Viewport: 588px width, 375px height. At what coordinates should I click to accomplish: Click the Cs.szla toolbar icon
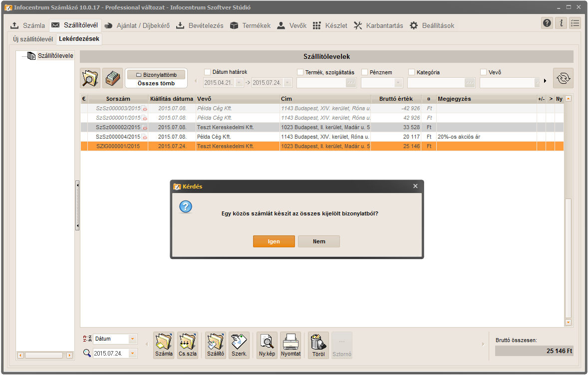click(188, 345)
